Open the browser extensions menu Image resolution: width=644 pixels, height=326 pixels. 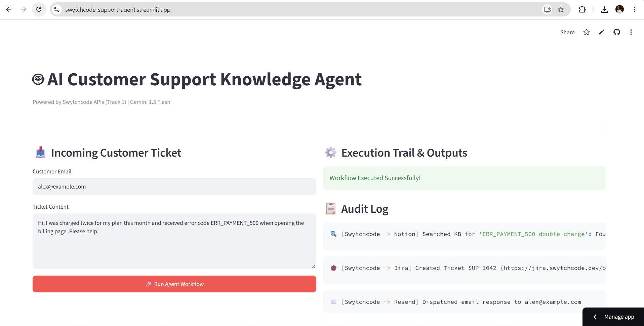tap(582, 9)
